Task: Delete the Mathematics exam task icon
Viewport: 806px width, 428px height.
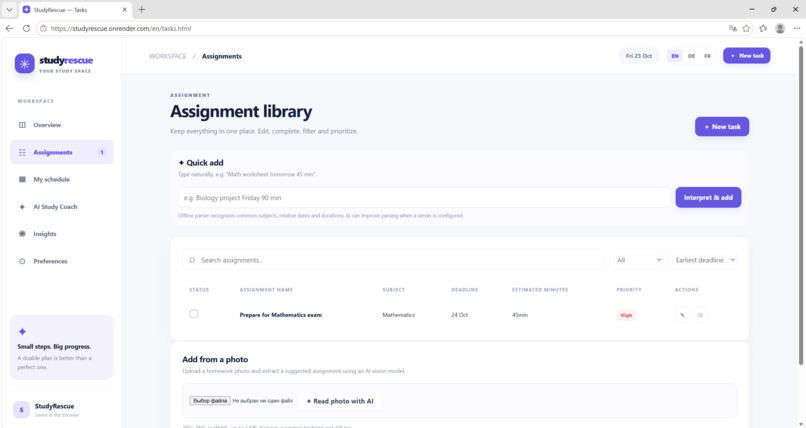Action: click(700, 315)
